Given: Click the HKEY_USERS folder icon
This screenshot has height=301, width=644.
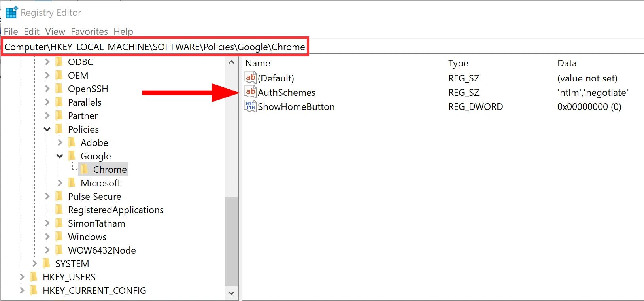Looking at the screenshot, I should (34, 277).
